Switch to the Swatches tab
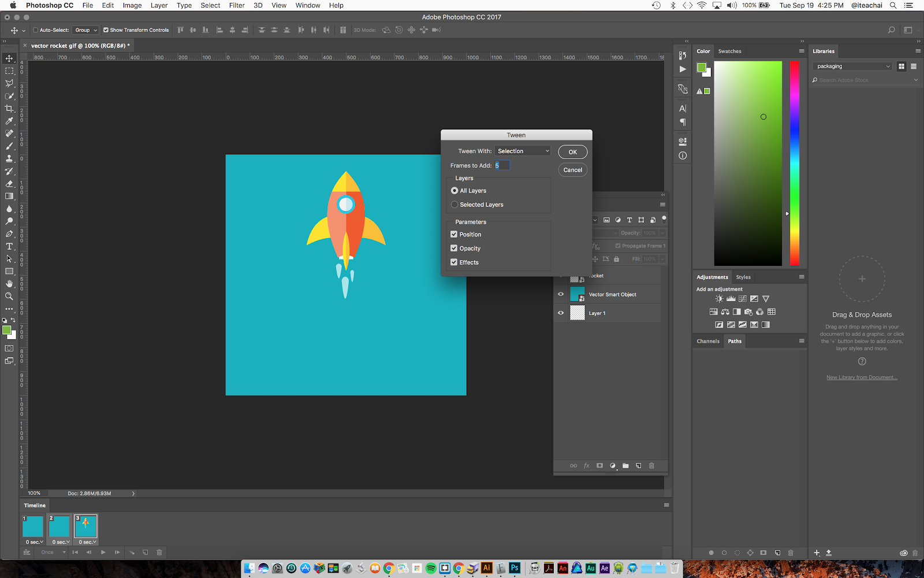 click(x=729, y=51)
